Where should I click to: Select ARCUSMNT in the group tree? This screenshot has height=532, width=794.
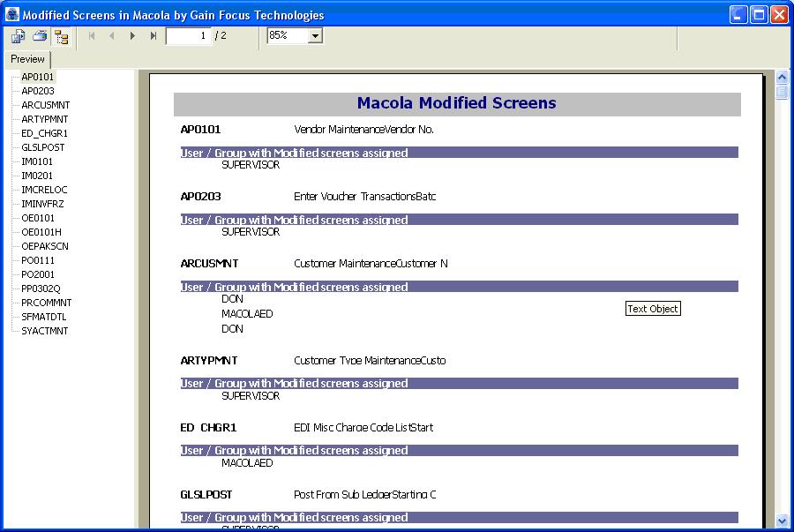pyautogui.click(x=46, y=105)
